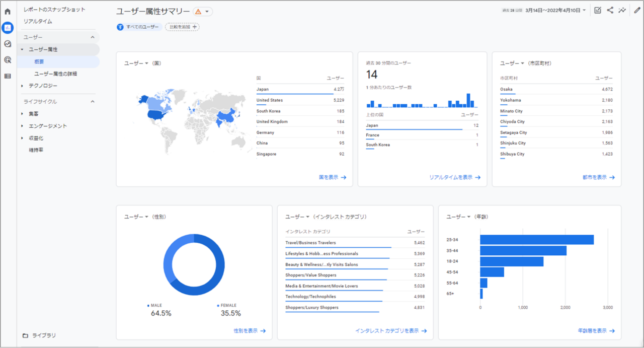Click the 比較を追加 button
644x348 pixels.
[182, 27]
